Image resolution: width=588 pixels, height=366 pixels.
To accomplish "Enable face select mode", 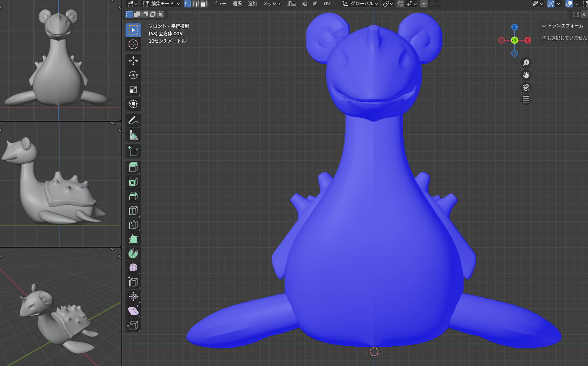I will tap(204, 4).
